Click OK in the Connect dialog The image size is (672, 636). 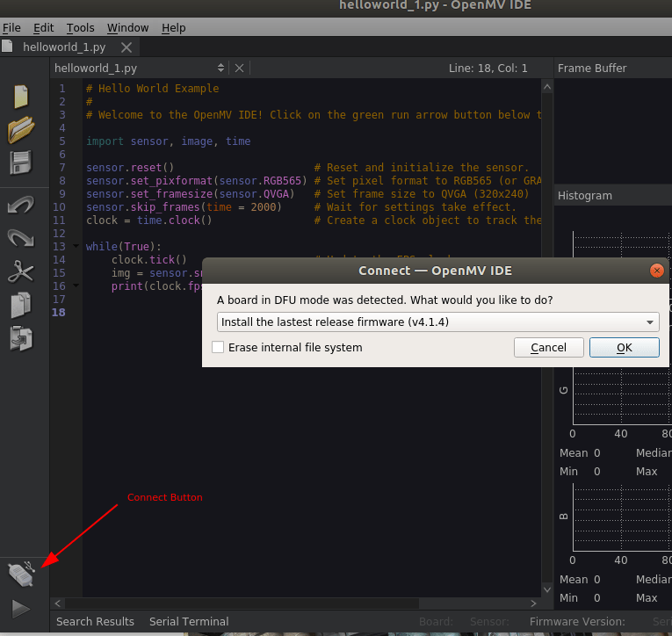[624, 348]
